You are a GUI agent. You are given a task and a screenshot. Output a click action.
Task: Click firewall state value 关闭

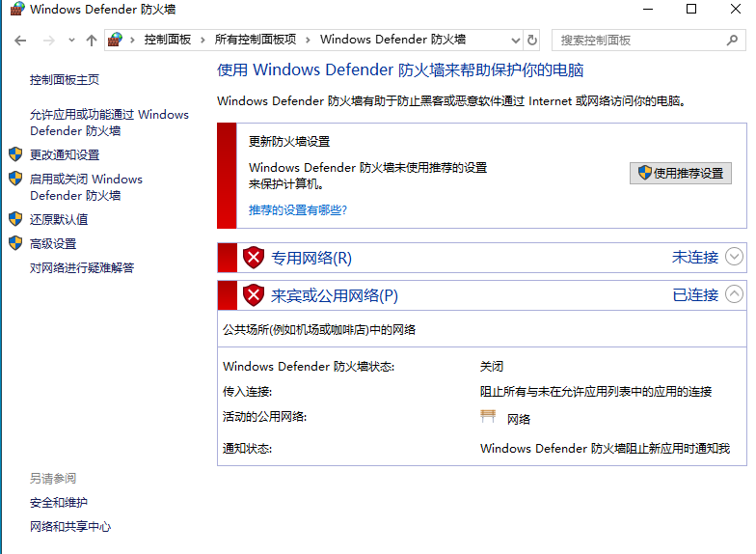(492, 367)
